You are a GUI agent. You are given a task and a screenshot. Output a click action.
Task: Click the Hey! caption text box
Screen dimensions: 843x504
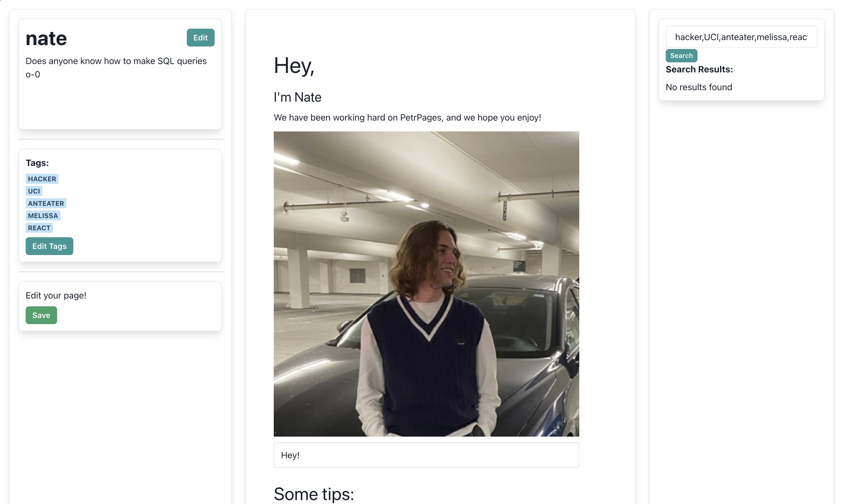[x=426, y=455]
